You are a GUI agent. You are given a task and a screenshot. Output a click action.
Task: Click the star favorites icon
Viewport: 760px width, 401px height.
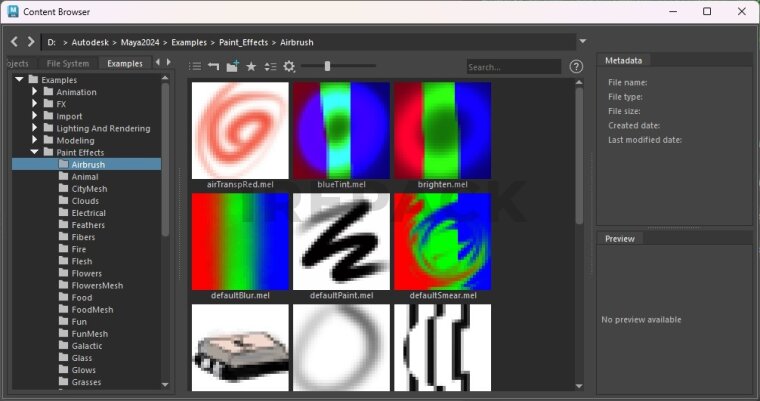click(251, 66)
